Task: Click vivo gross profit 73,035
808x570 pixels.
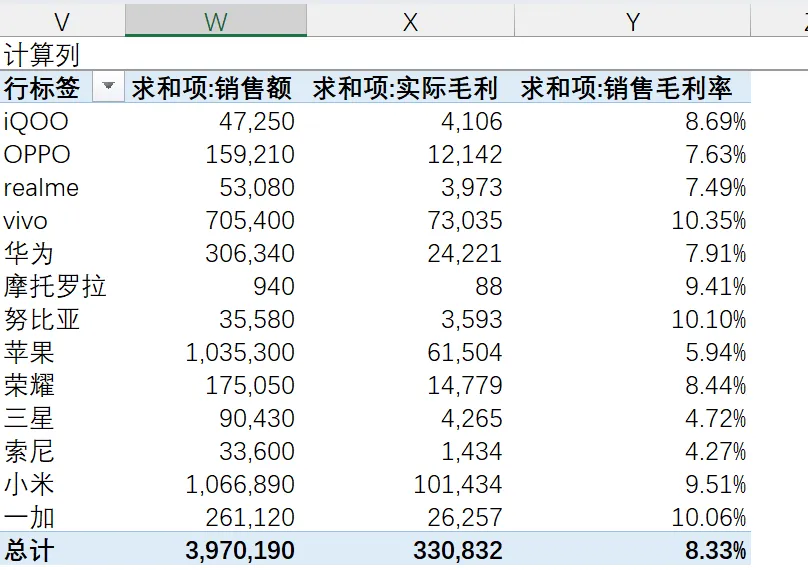Action: click(x=465, y=221)
